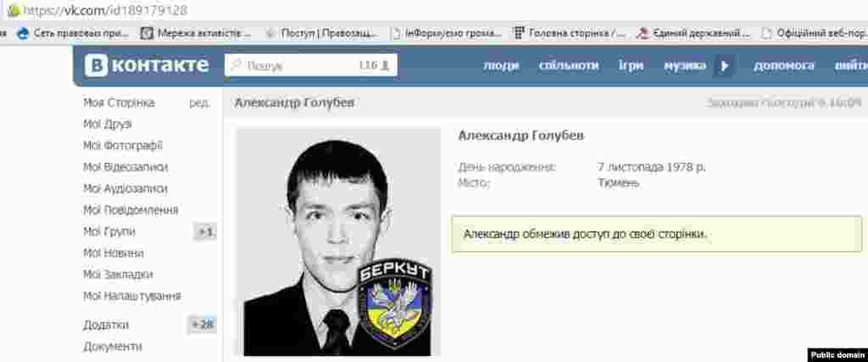Image resolution: width=868 pixels, height=362 pixels.
Task: Click the Офіційний веб-портал bookmark icon
Action: click(x=766, y=34)
